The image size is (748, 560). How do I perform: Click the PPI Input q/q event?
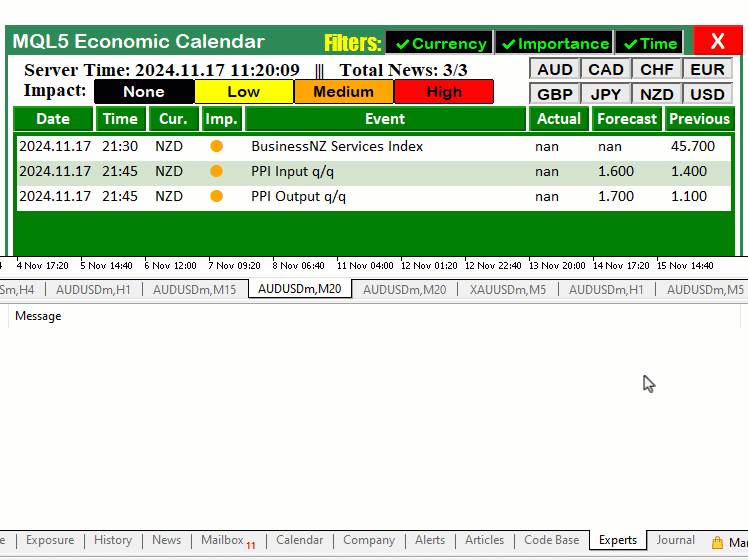pos(292,171)
